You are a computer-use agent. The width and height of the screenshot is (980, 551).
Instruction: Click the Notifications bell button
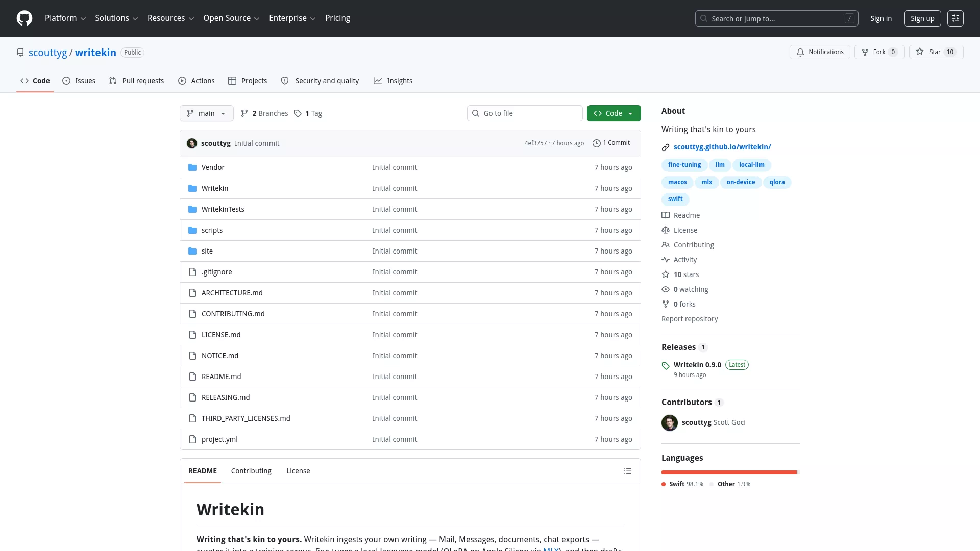(820, 52)
